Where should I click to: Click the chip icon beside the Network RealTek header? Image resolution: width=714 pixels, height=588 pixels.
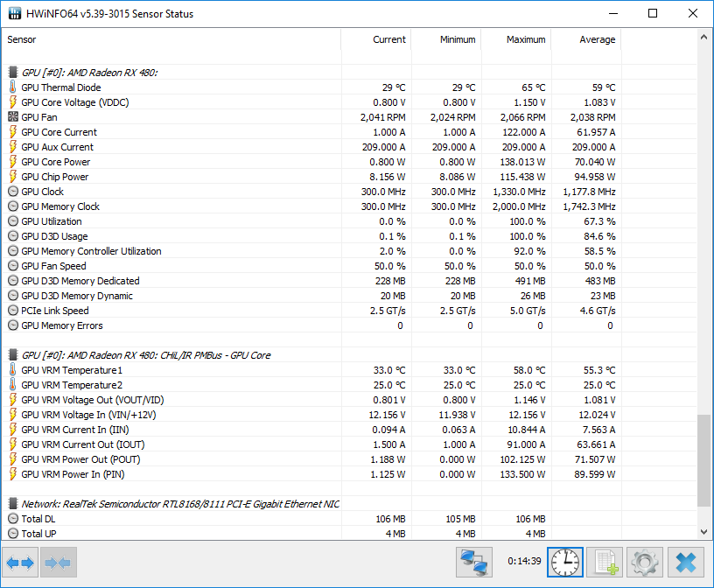(x=13, y=504)
